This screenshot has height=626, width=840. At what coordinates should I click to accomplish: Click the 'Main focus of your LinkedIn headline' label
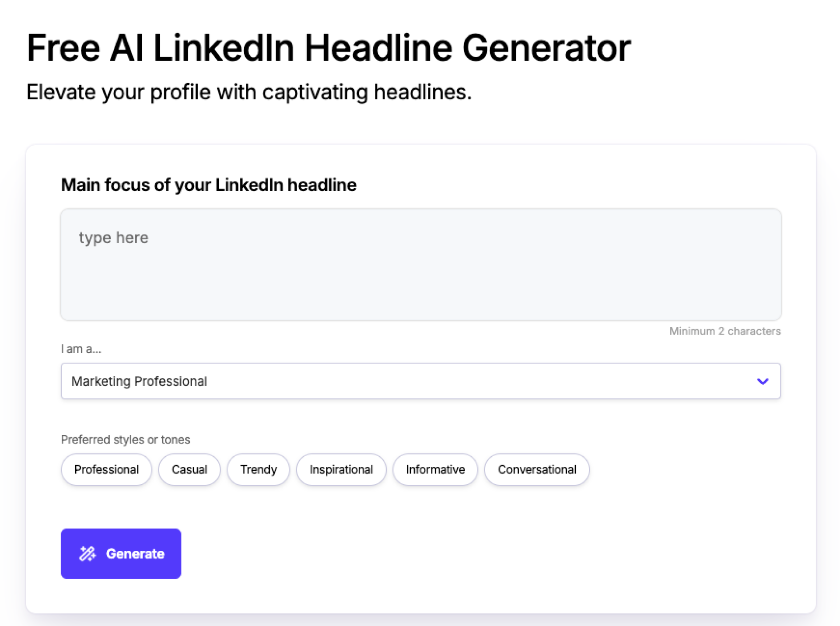click(209, 185)
